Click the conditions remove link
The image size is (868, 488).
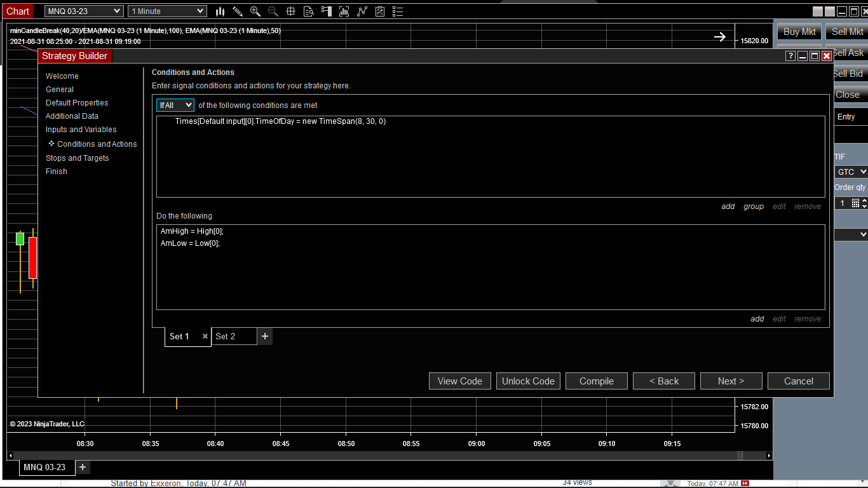[808, 207]
